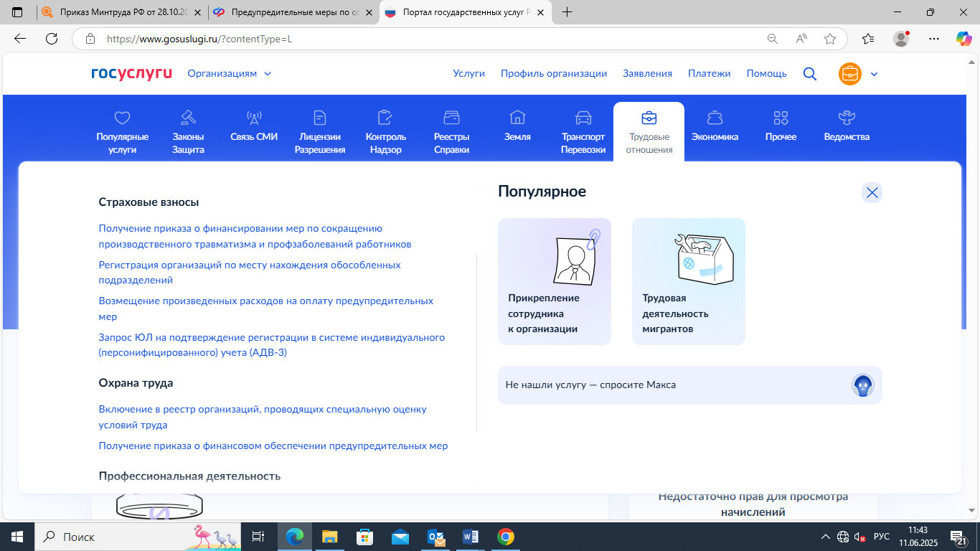The image size is (980, 551).
Task: Select the Законы Защита gavel icon
Action: click(188, 118)
